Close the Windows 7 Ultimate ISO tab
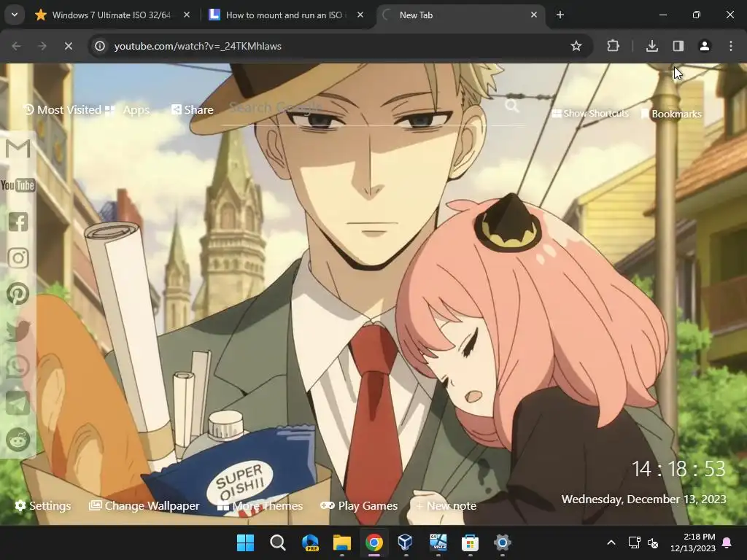The image size is (747, 560). [187, 15]
